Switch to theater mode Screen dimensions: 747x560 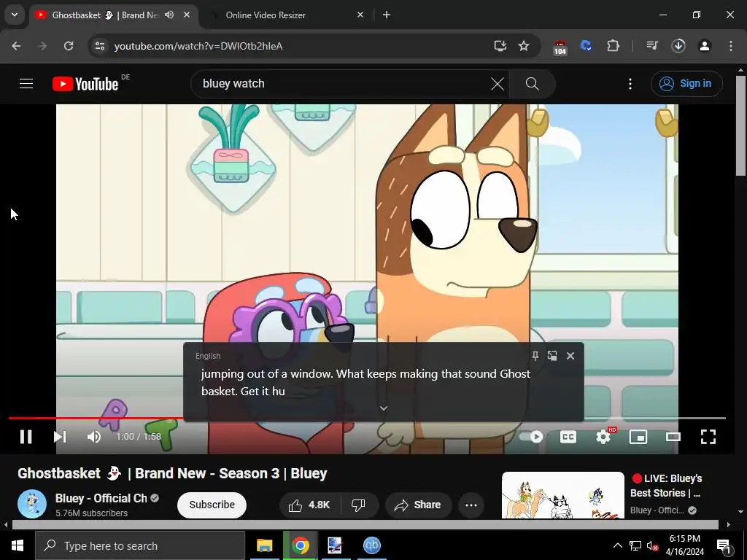673,437
